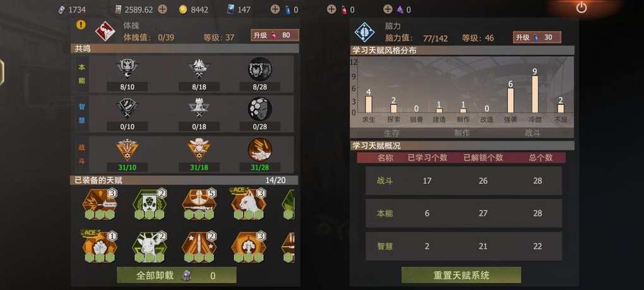644x290 pixels.
Task: Select the 0/18 wisdom tower emblem
Action: (199, 110)
